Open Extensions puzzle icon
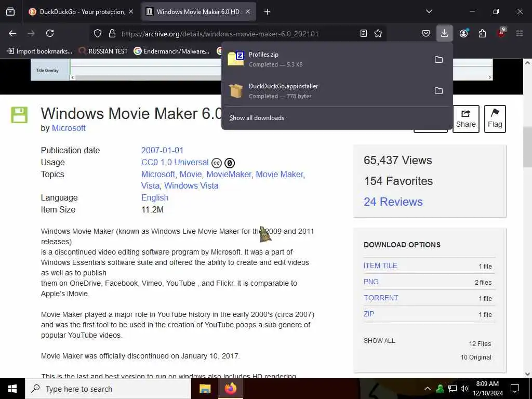Viewport: 532px width, 399px height. (482, 33)
